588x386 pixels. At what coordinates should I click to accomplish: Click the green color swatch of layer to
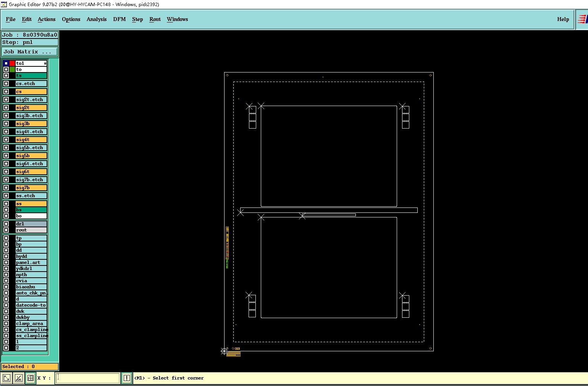tap(12, 69)
